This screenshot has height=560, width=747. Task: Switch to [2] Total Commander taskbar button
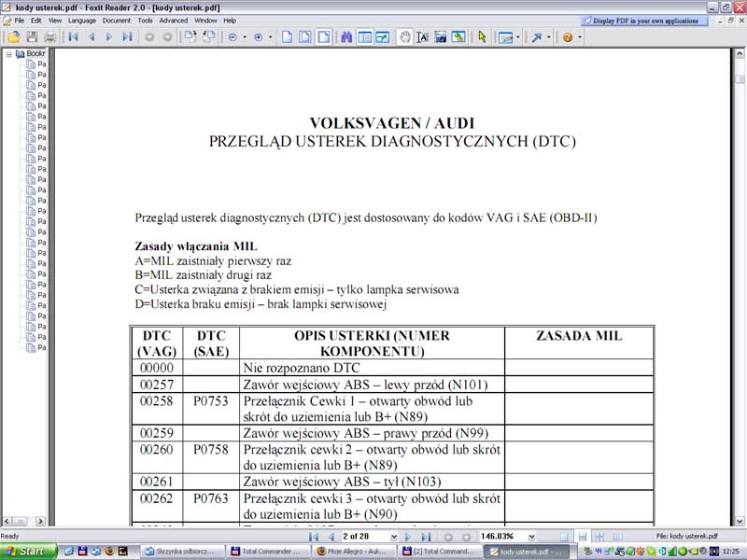pyautogui.click(x=440, y=552)
